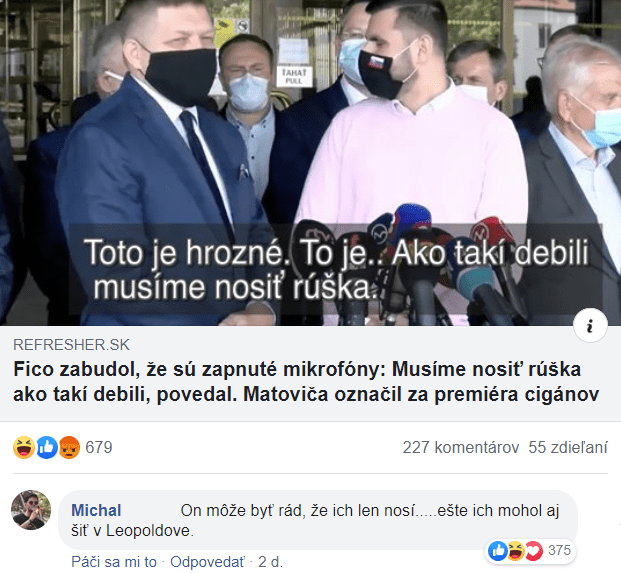Viewport: 621px width, 573px height.
Task: Click the laughing Haha reaction emoji under the post
Action: [24, 447]
